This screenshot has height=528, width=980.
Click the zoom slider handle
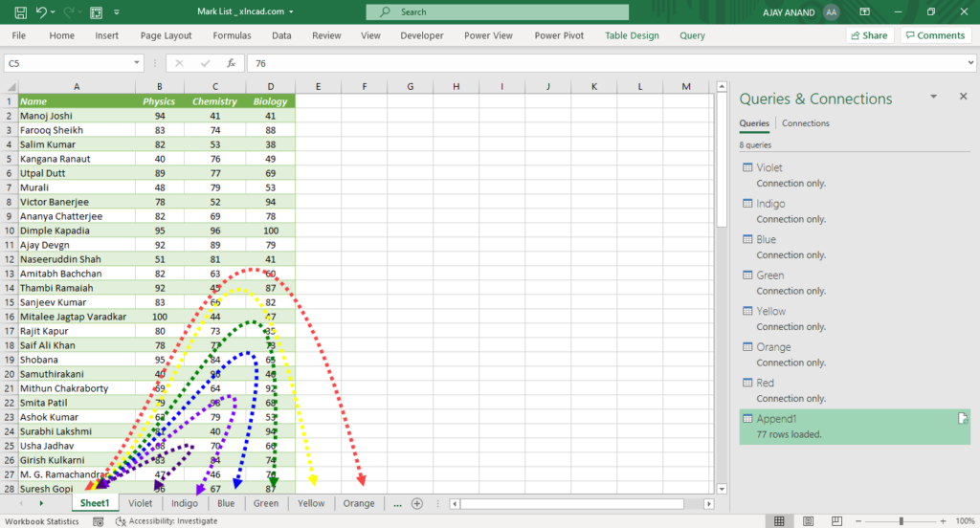(901, 521)
